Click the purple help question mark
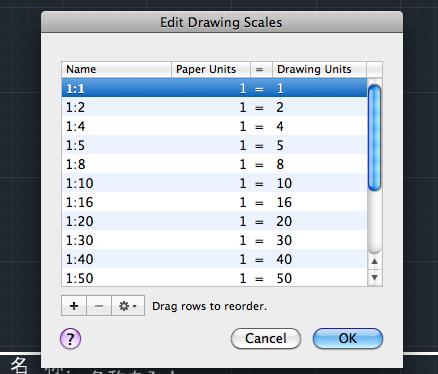Image resolution: width=438 pixels, height=374 pixels. click(x=70, y=339)
